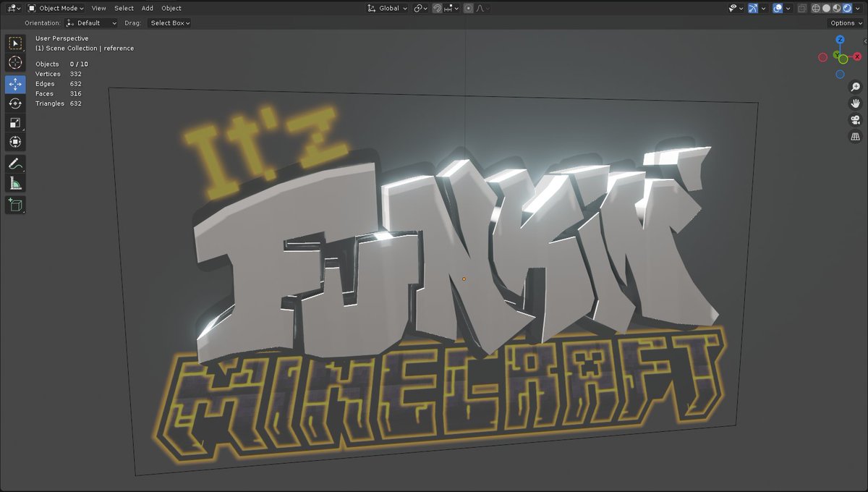
Task: Set rendered viewport shading
Action: point(847,8)
